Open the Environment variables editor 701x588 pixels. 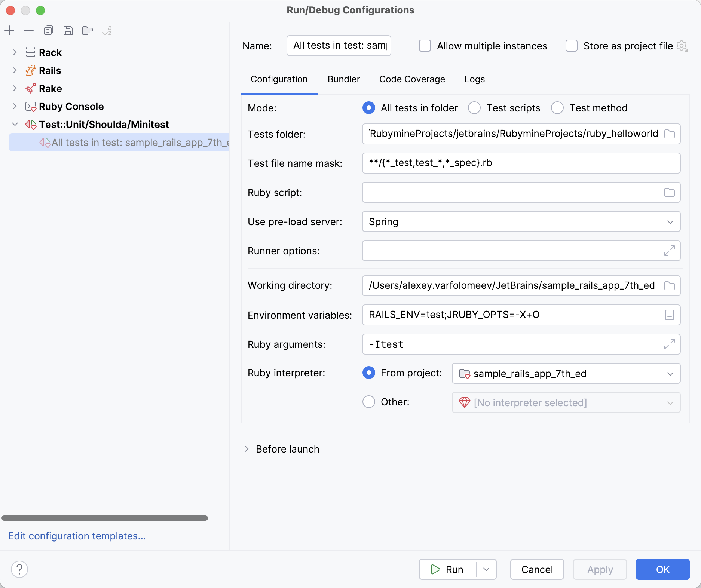coord(669,315)
